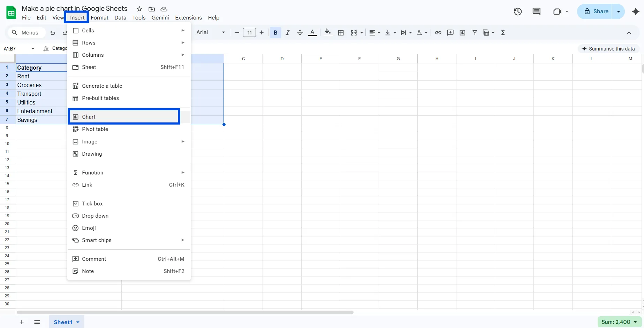This screenshot has height=328, width=644.
Task: Click Summarise this data button
Action: pyautogui.click(x=608, y=49)
